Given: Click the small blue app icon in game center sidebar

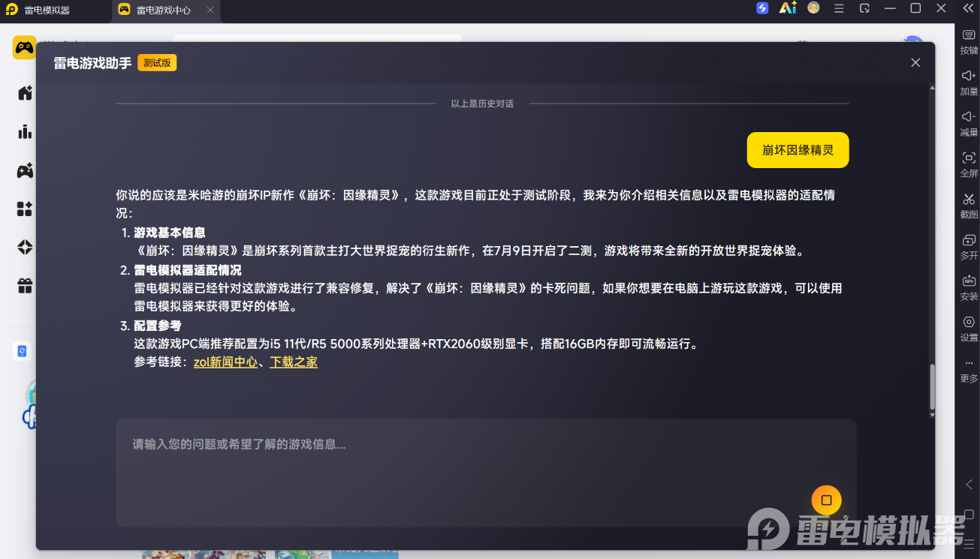Looking at the screenshot, I should click(x=22, y=351).
